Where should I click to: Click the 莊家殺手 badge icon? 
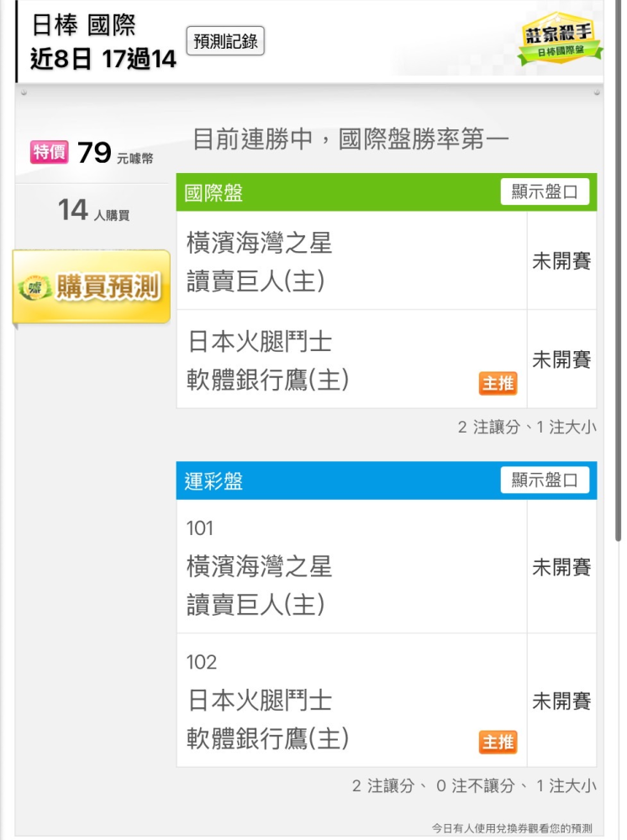pos(560,39)
